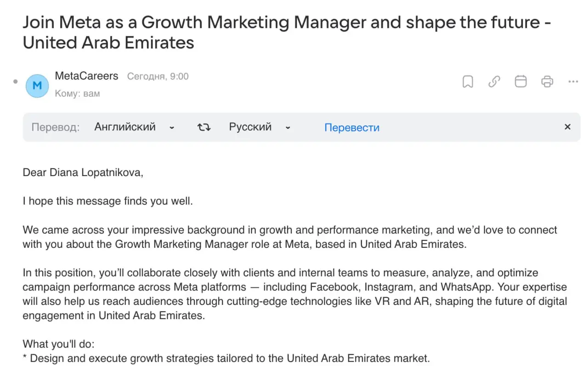This screenshot has width=588, height=366.
Task: Copy the email link via chain icon
Action: (494, 82)
